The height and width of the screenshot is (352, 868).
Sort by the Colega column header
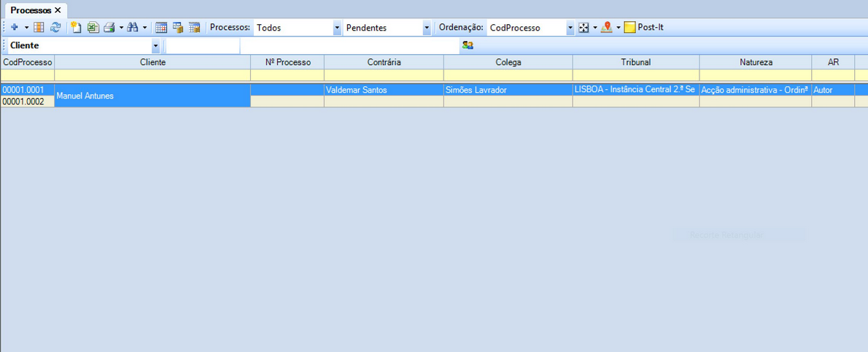(508, 63)
